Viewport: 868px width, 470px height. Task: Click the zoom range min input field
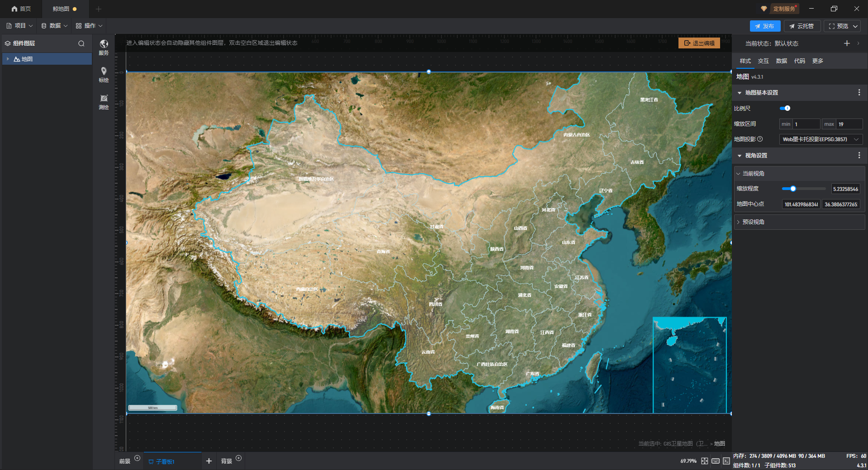(806, 124)
